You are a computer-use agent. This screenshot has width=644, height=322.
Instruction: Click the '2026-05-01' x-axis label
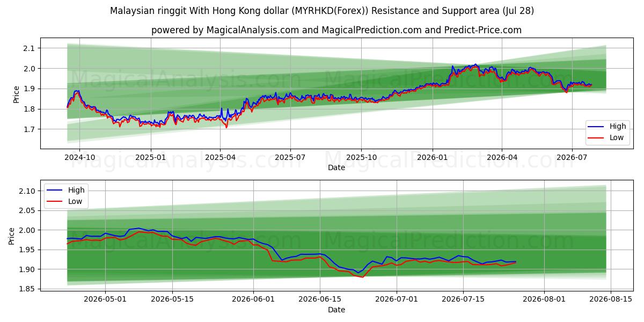click(106, 299)
